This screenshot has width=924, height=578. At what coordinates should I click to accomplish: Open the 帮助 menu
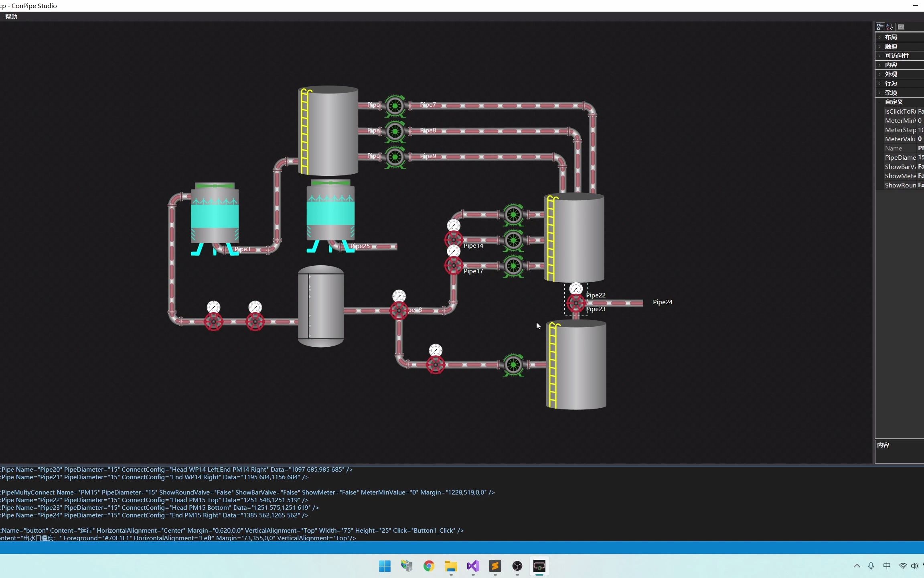coord(11,16)
